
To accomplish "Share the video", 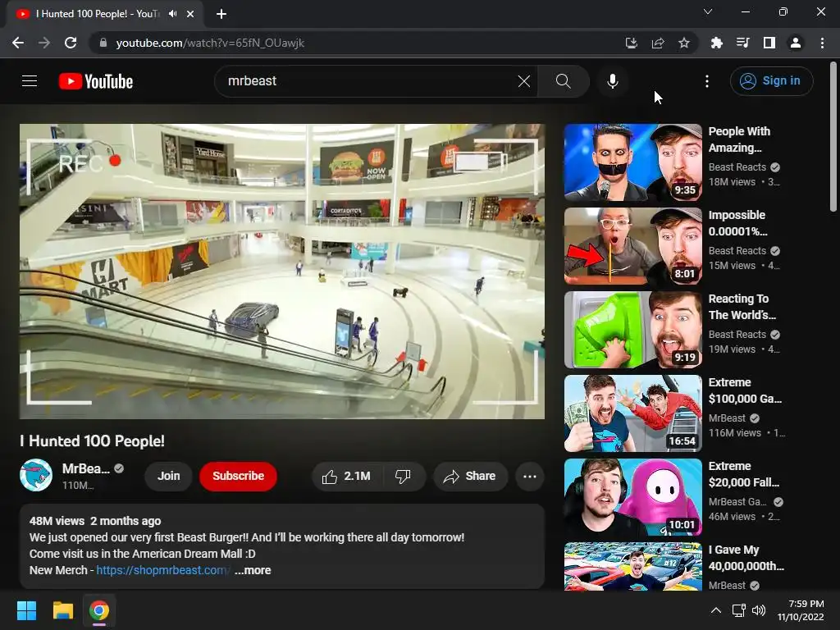I will click(470, 477).
